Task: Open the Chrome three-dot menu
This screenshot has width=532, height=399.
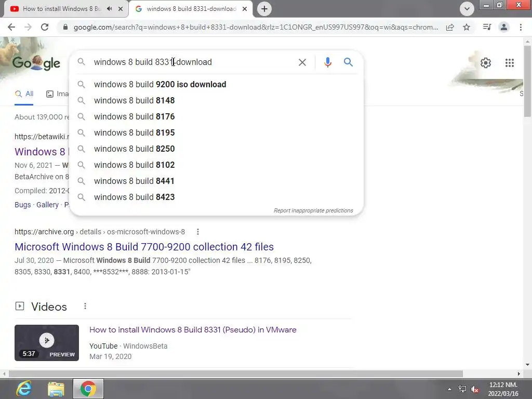Action: (x=521, y=27)
